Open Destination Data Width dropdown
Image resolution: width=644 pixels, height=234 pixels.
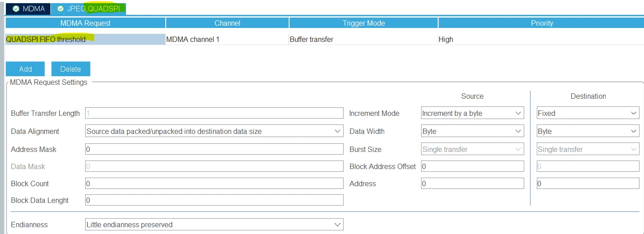coord(588,131)
